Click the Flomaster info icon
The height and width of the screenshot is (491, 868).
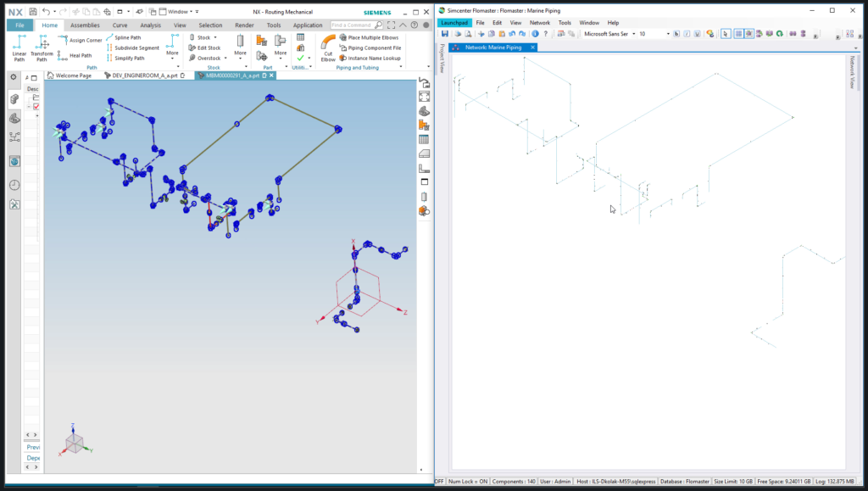tap(535, 34)
